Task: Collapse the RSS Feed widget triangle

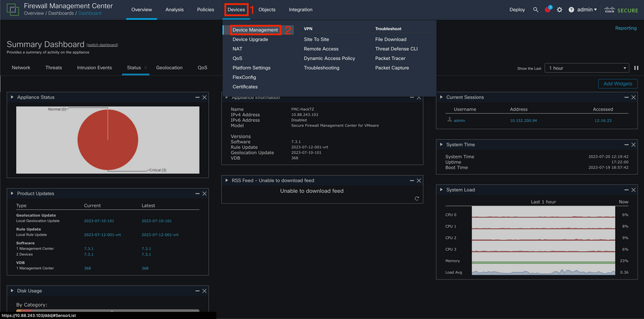Action: coord(227,180)
